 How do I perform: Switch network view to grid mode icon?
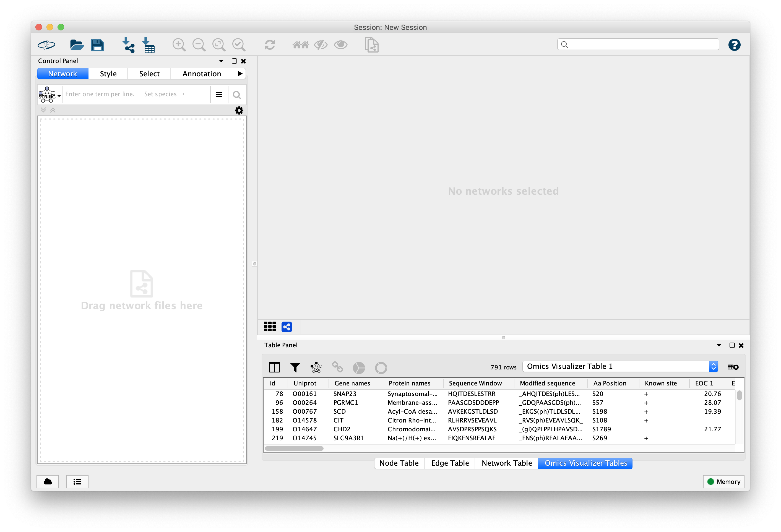point(270,327)
